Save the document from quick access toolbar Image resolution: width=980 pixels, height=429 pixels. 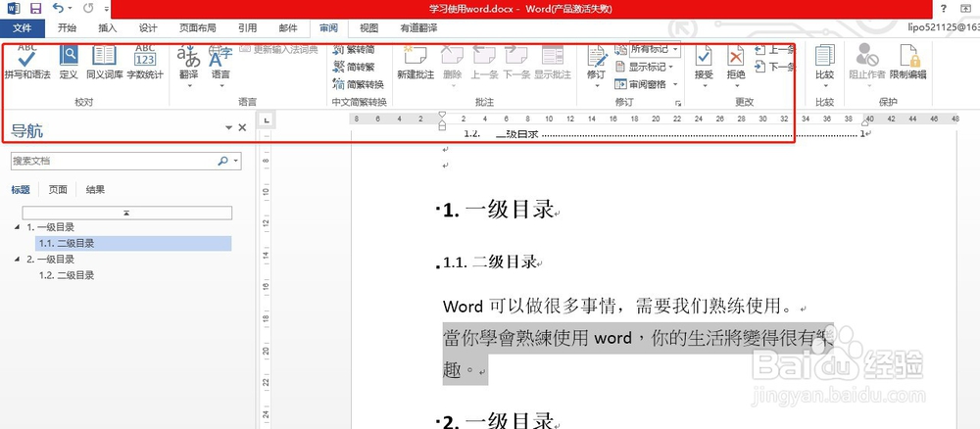(x=35, y=9)
